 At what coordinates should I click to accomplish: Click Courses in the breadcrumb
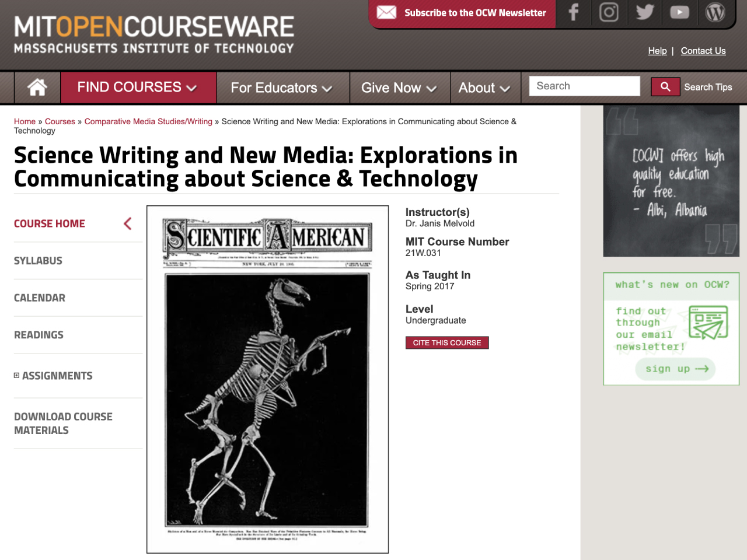coord(60,121)
